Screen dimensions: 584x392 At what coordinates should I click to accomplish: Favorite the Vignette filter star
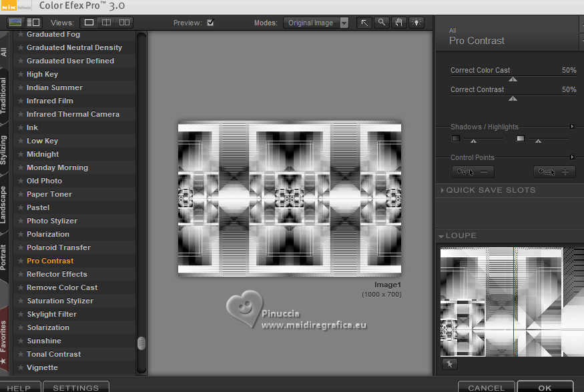(x=21, y=367)
